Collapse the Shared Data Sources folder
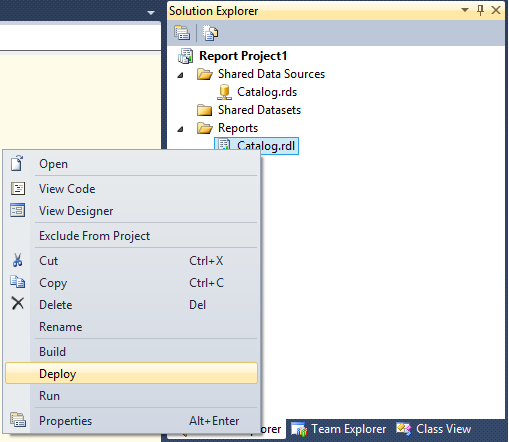 [180, 75]
